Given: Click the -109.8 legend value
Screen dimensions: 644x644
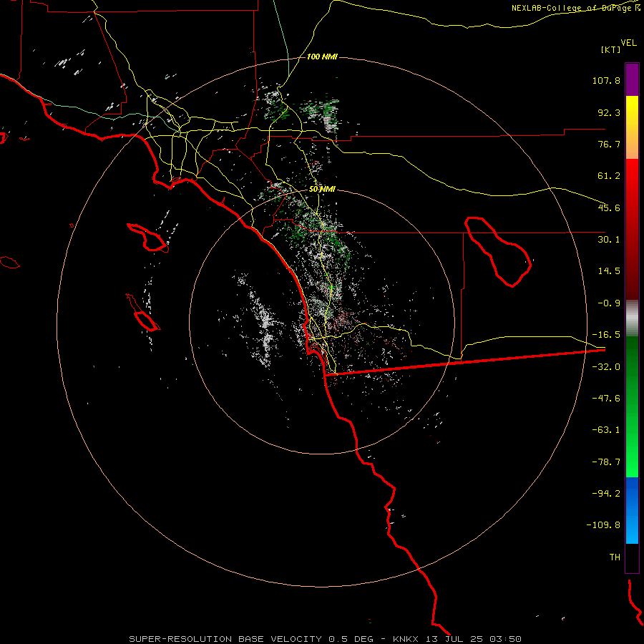Looking at the screenshot, I should coord(603,525).
